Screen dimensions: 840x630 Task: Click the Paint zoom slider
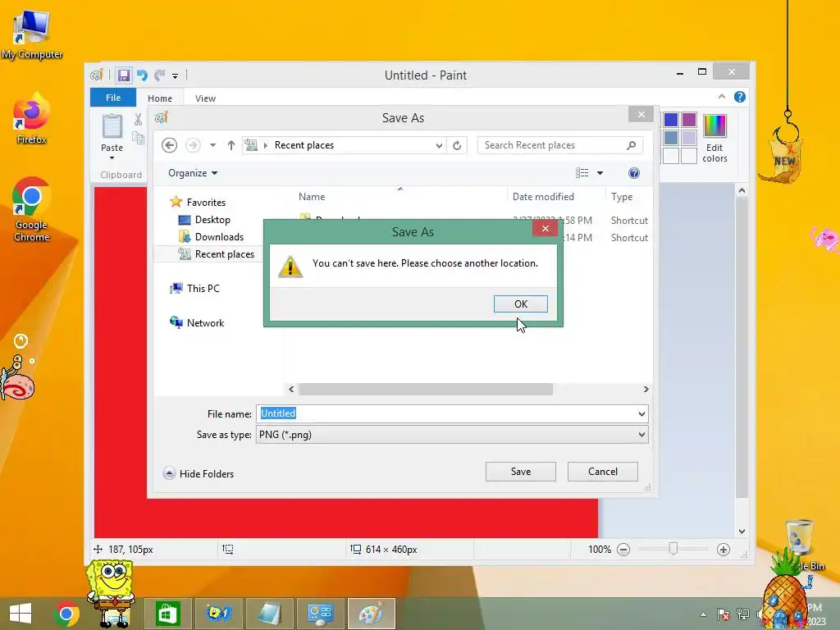coord(673,549)
